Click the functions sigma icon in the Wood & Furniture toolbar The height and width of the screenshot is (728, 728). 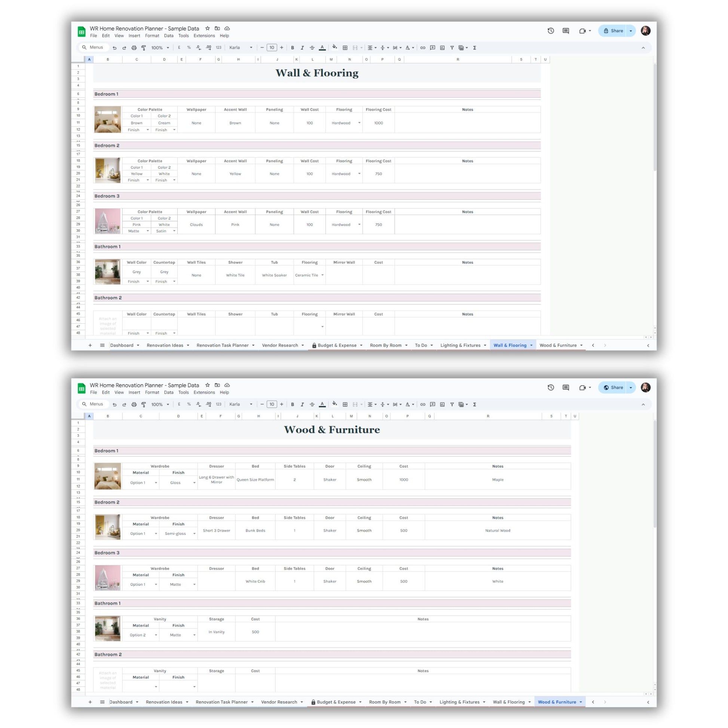point(474,404)
